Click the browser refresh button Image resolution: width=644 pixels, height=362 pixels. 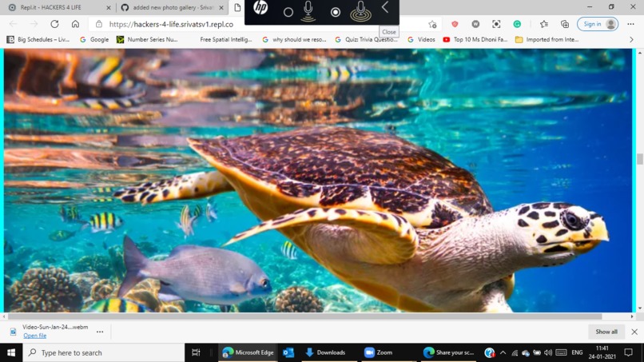click(54, 24)
